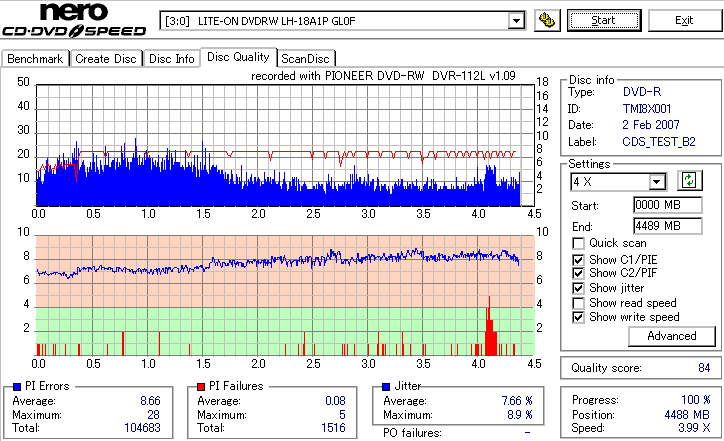Click PI Failures average 0.08
The height and width of the screenshot is (441, 724).
click(335, 401)
